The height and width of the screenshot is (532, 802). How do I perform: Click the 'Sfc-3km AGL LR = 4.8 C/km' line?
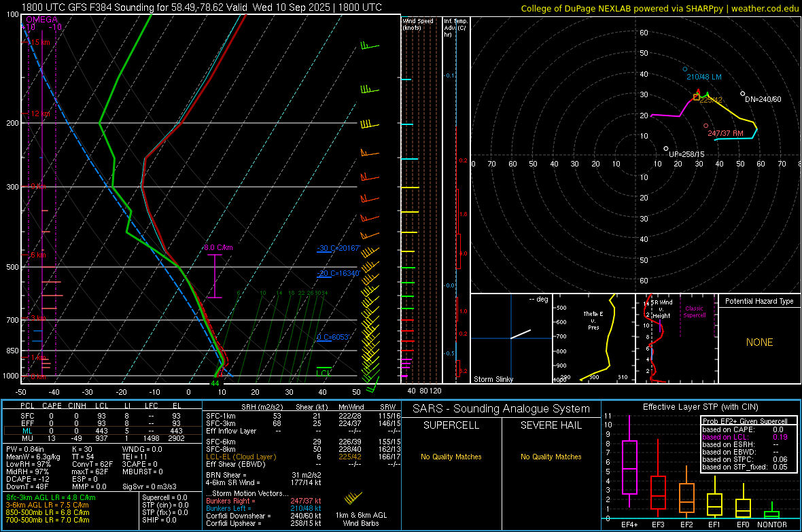point(51,497)
